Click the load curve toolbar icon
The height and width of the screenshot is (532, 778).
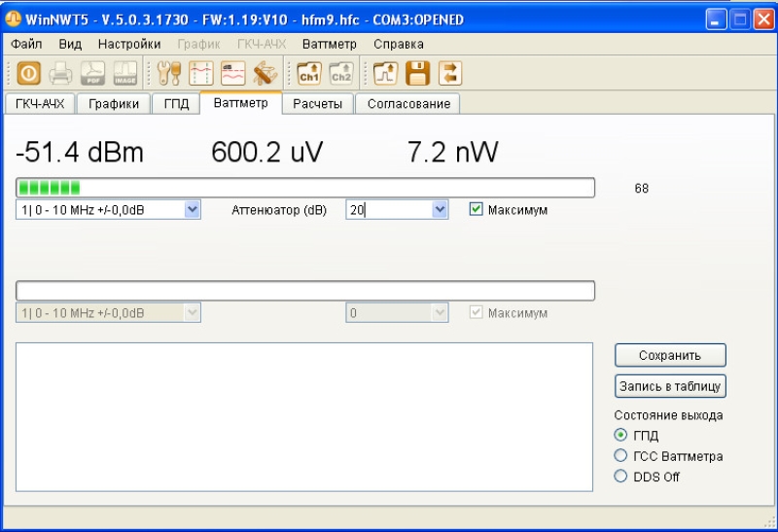(385, 74)
